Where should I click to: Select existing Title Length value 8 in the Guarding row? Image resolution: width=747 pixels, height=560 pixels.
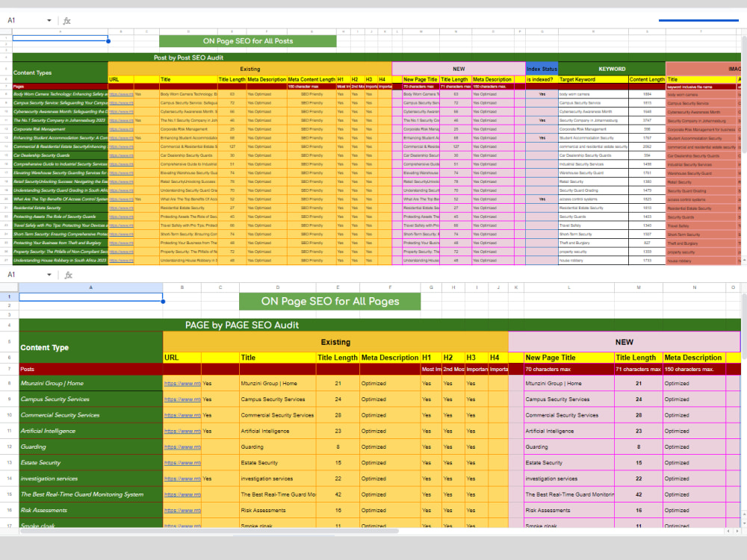pyautogui.click(x=338, y=447)
